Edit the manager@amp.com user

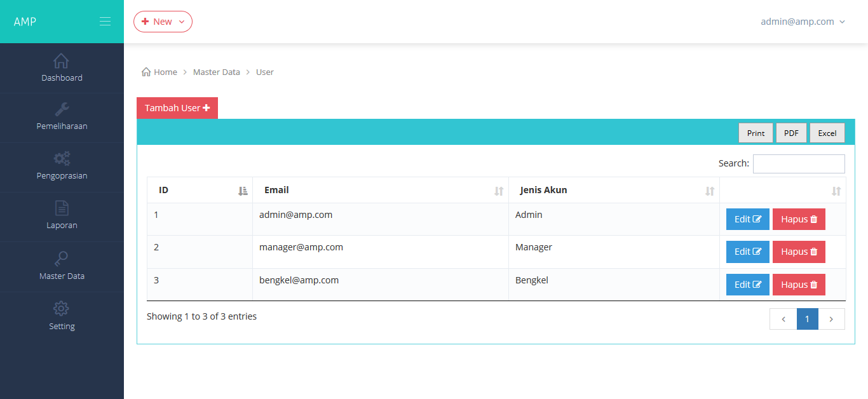(747, 252)
